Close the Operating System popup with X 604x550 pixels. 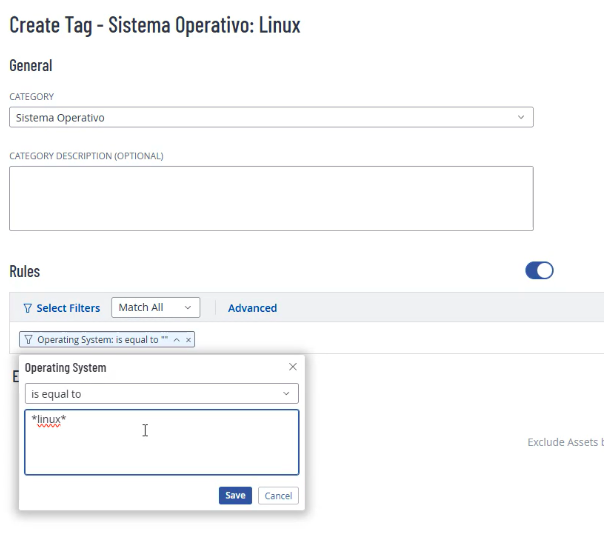tap(292, 367)
